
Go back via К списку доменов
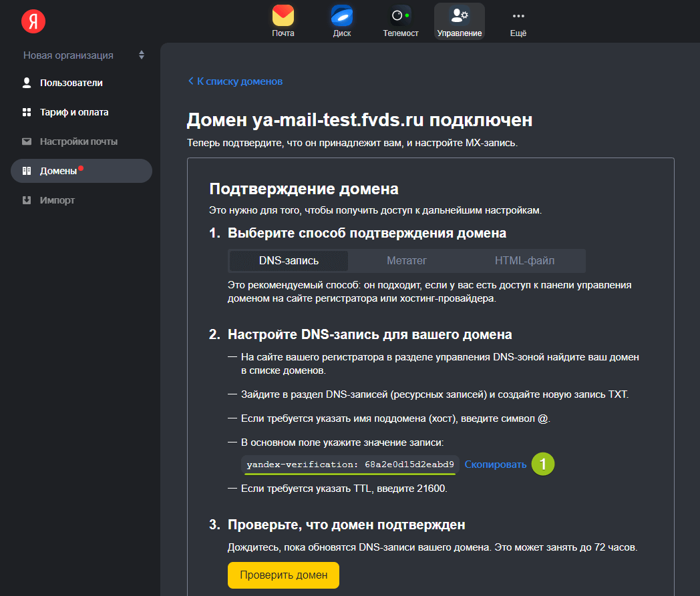point(235,81)
